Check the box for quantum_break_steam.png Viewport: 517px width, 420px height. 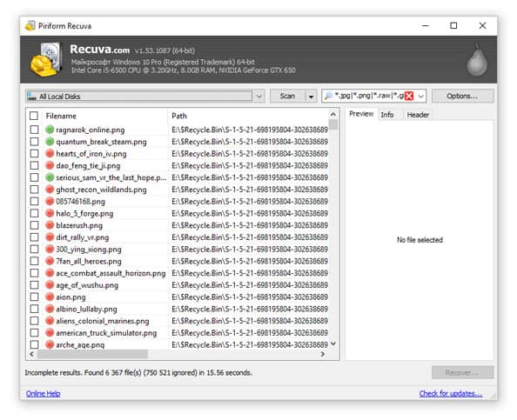34,142
